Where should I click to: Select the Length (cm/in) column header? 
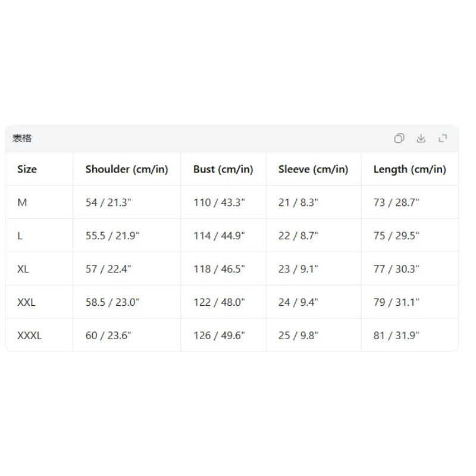coord(410,169)
